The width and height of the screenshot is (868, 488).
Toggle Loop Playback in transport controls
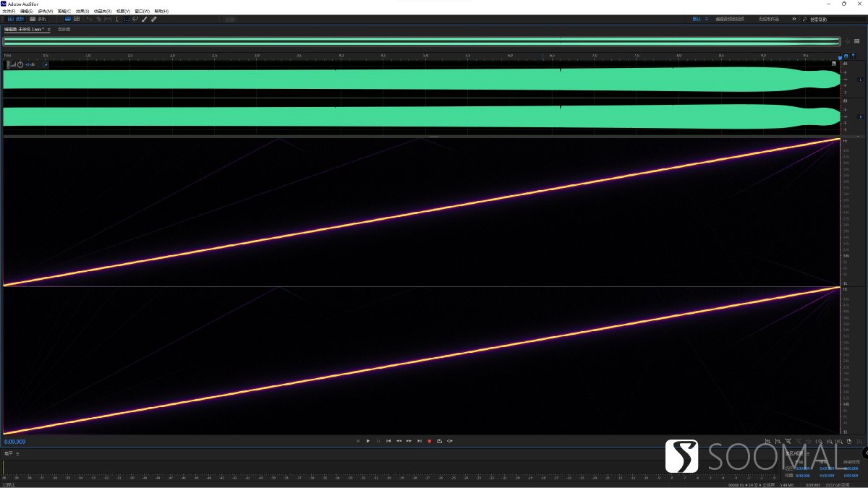[x=439, y=441]
